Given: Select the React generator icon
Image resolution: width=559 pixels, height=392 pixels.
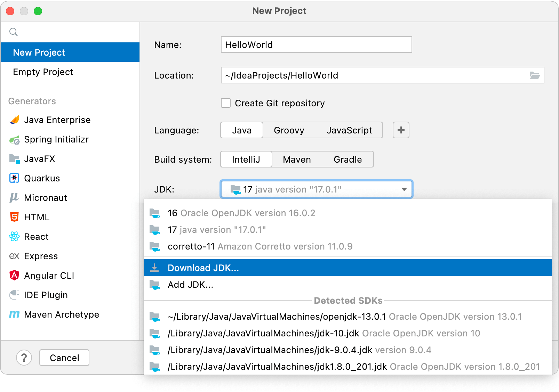Looking at the screenshot, I should pyautogui.click(x=14, y=236).
